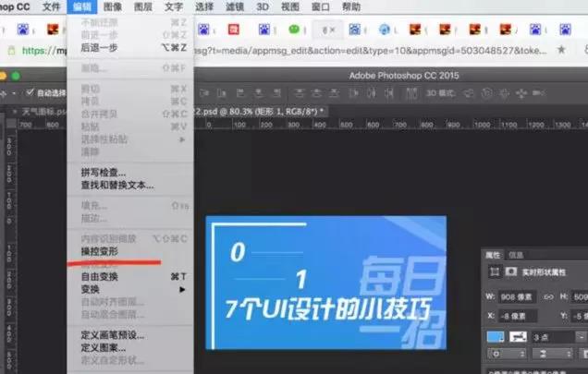Image resolution: width=588 pixels, height=374 pixels.
Task: Choose 定义画笔预设... menu item
Action: click(x=113, y=335)
